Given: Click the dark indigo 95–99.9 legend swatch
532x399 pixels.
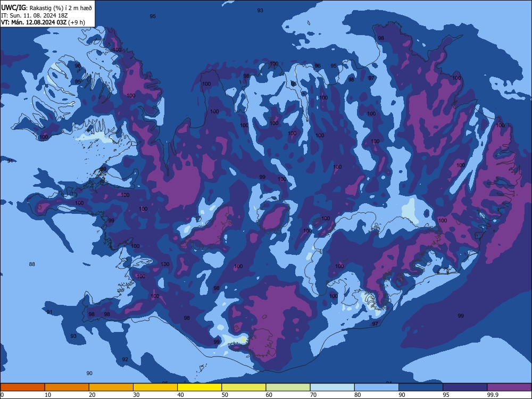Looking at the screenshot, I should 465,387.
